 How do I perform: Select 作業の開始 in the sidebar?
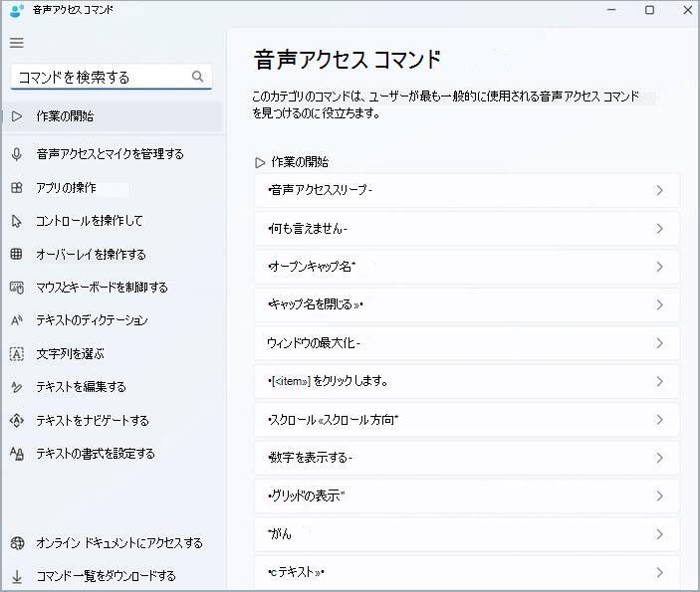coord(113,116)
